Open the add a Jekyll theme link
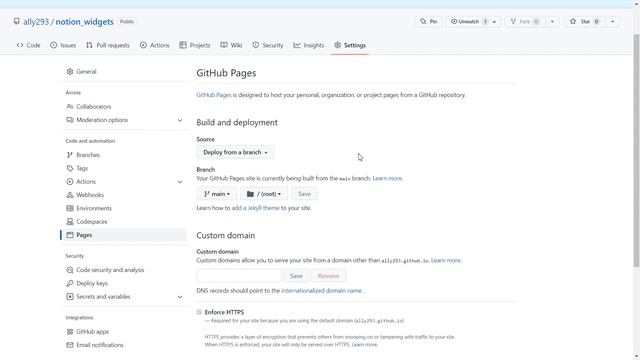640x360 pixels. tap(256, 208)
